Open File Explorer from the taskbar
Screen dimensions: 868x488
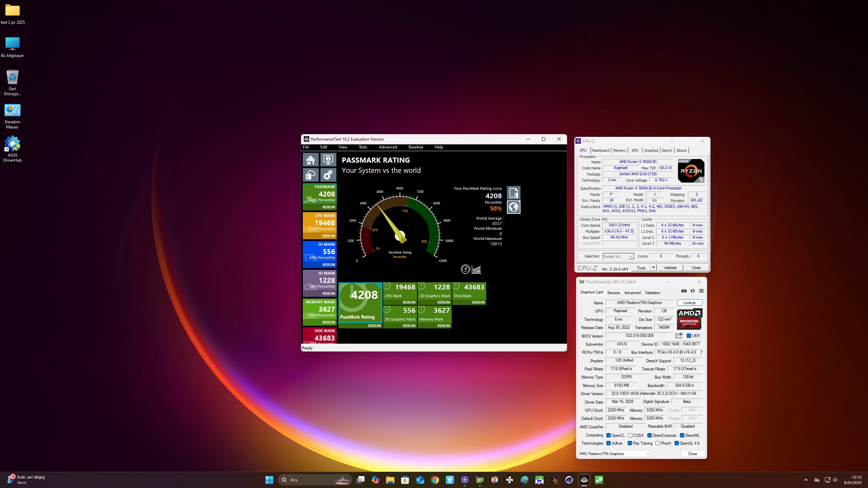pos(390,480)
